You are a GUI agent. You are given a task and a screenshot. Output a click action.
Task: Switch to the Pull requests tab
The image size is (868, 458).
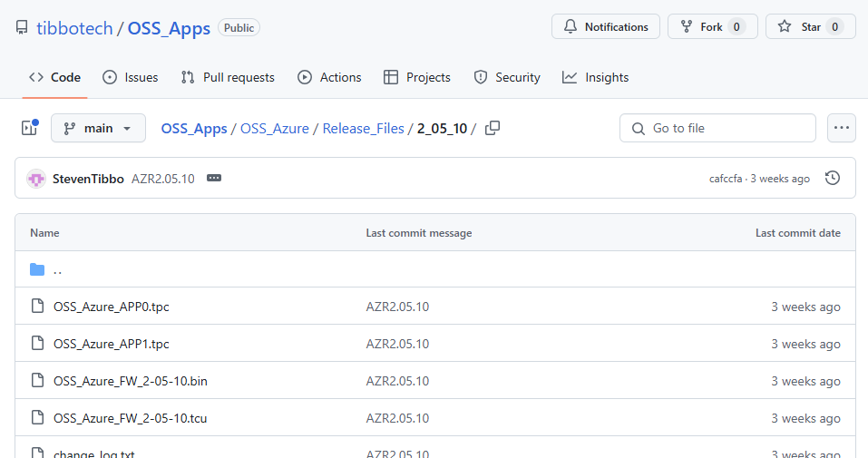228,77
